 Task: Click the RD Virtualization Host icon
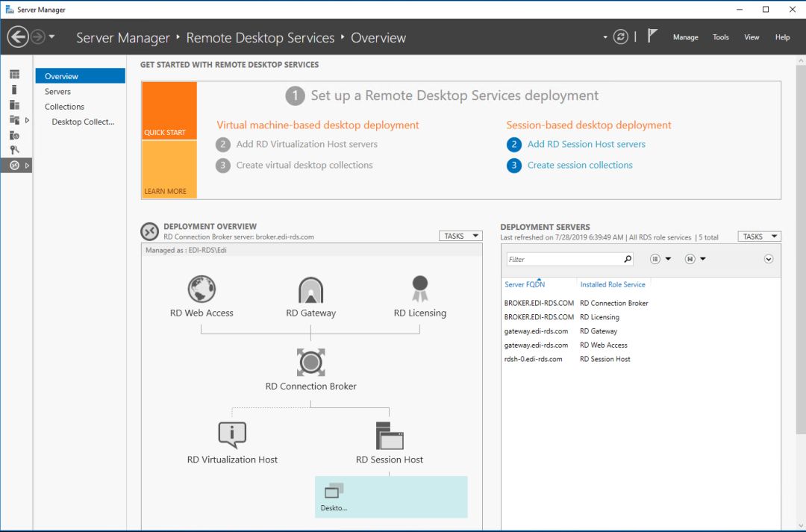click(232, 435)
